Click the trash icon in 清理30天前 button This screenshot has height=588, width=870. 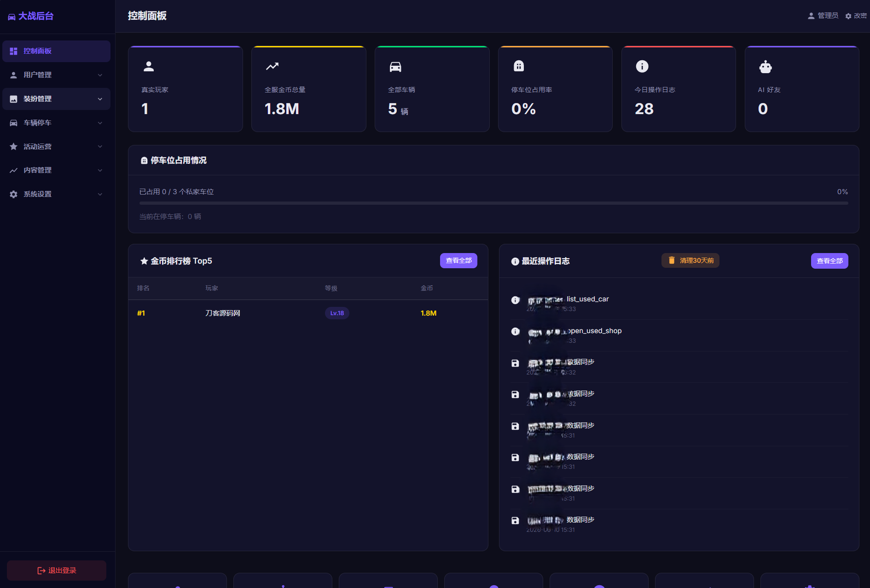click(672, 260)
